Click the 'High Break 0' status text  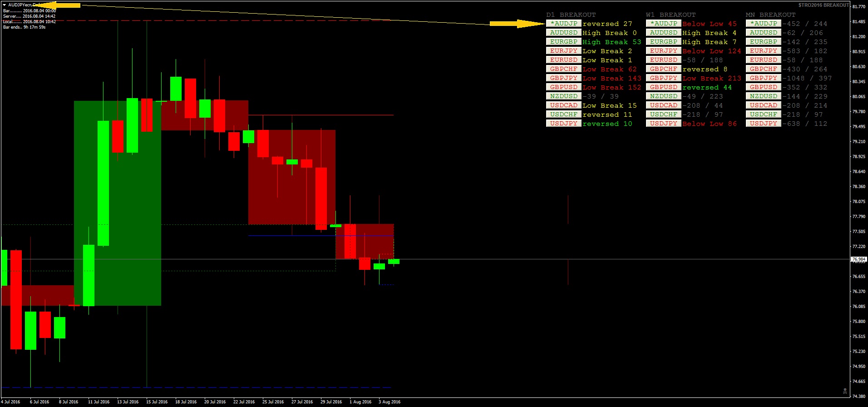pyautogui.click(x=610, y=33)
